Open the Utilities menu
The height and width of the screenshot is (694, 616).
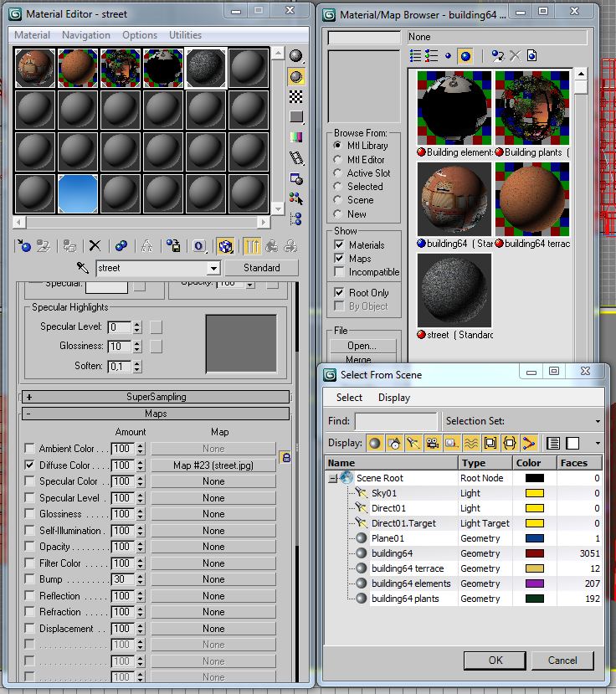[185, 35]
